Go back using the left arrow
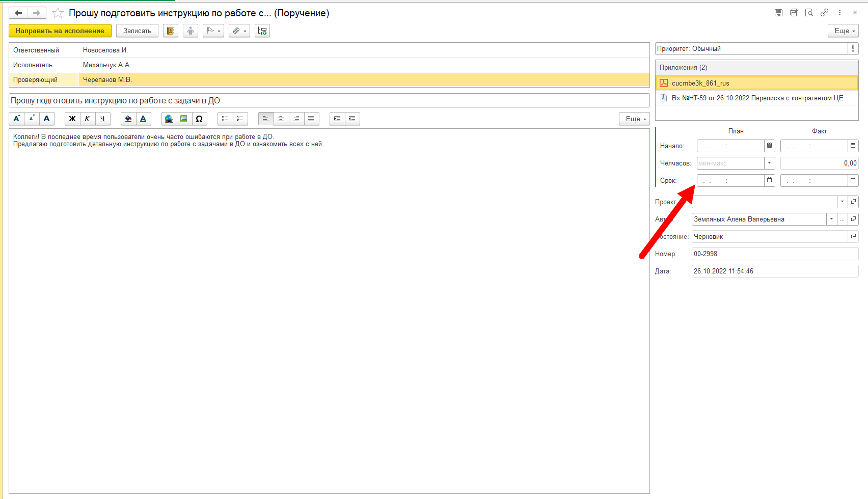Viewport: 868px width, 499px height. pyautogui.click(x=18, y=13)
